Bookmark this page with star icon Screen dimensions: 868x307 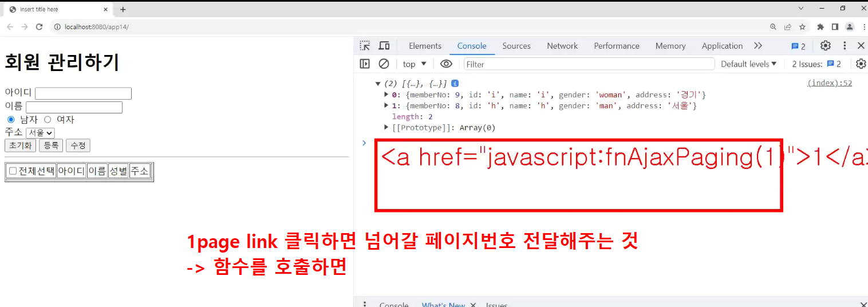[802, 27]
